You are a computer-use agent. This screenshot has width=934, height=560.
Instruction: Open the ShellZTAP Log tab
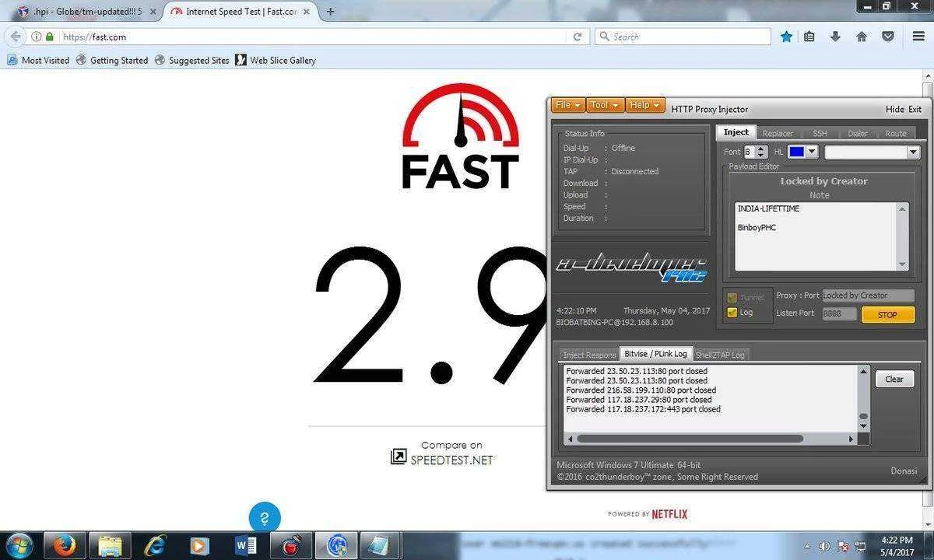[720, 355]
